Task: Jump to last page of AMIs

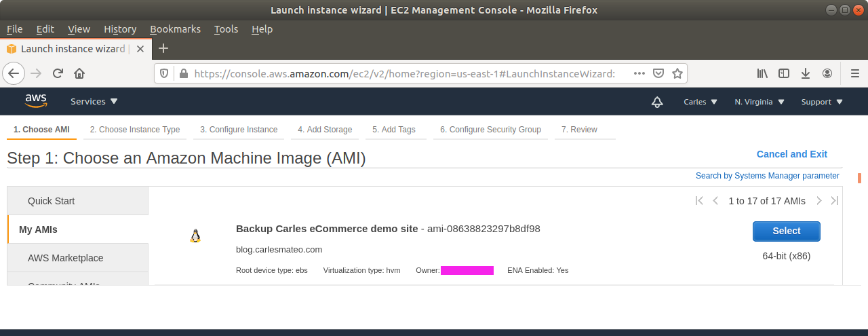Action: 835,201
